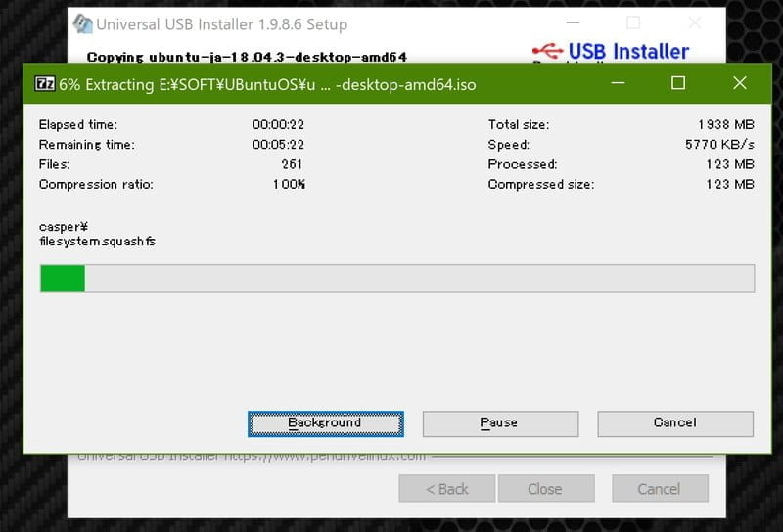The height and width of the screenshot is (532, 783).
Task: Click the 6% Extracting title text
Action: pos(267,85)
